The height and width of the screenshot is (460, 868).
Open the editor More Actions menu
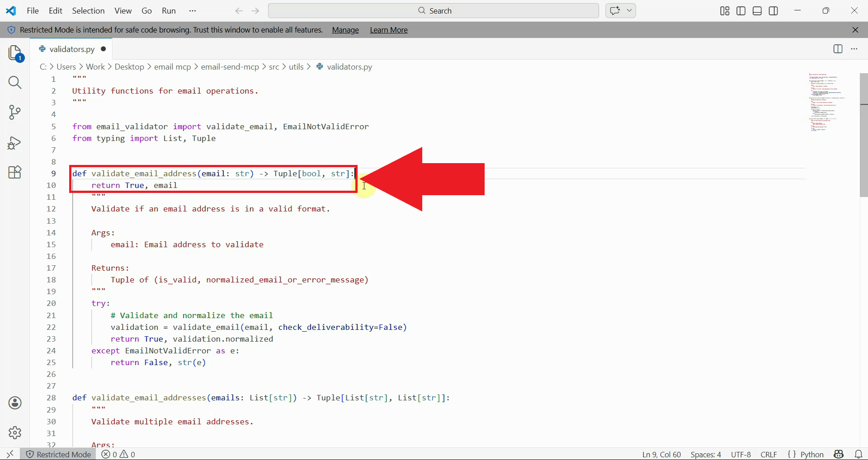pos(854,49)
